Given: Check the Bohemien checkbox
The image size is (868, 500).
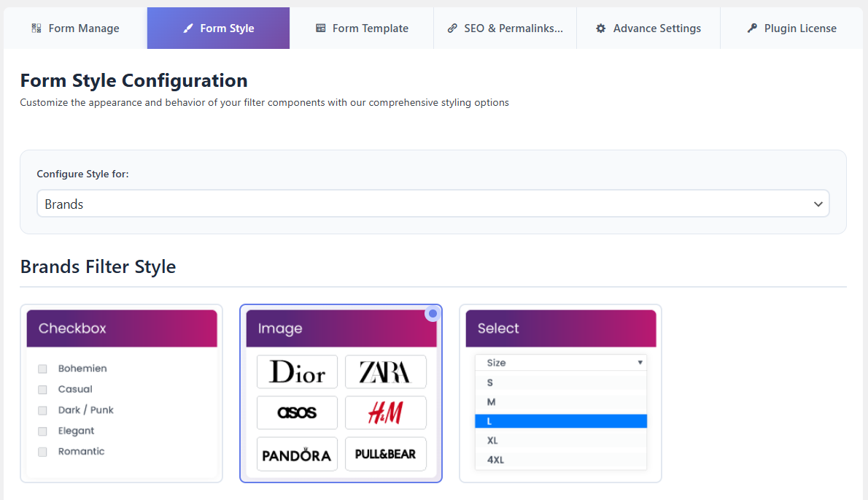Looking at the screenshot, I should click(42, 369).
